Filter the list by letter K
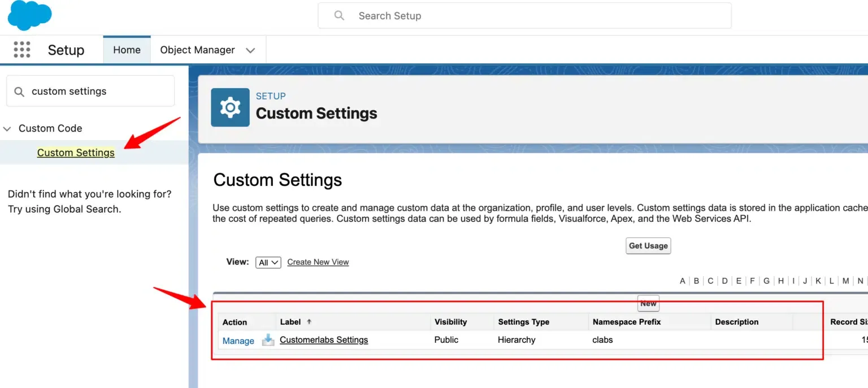The height and width of the screenshot is (388, 868). (x=818, y=281)
